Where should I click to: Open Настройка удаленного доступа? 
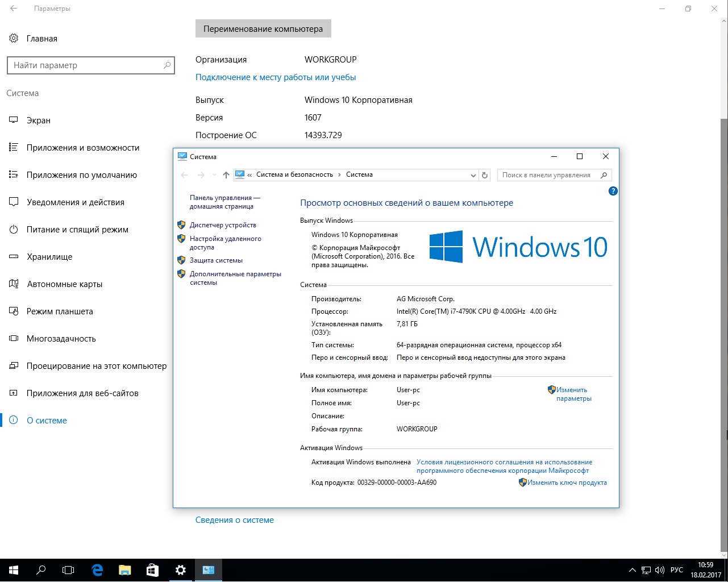point(226,243)
